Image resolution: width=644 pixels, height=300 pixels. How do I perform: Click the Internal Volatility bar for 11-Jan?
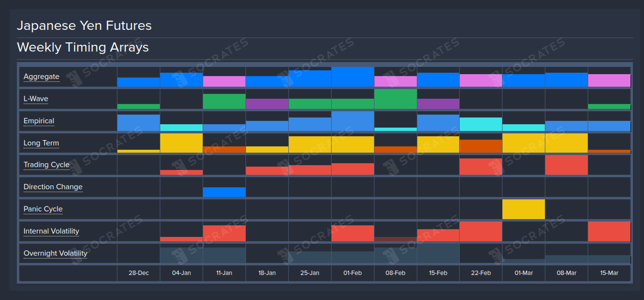point(224,233)
